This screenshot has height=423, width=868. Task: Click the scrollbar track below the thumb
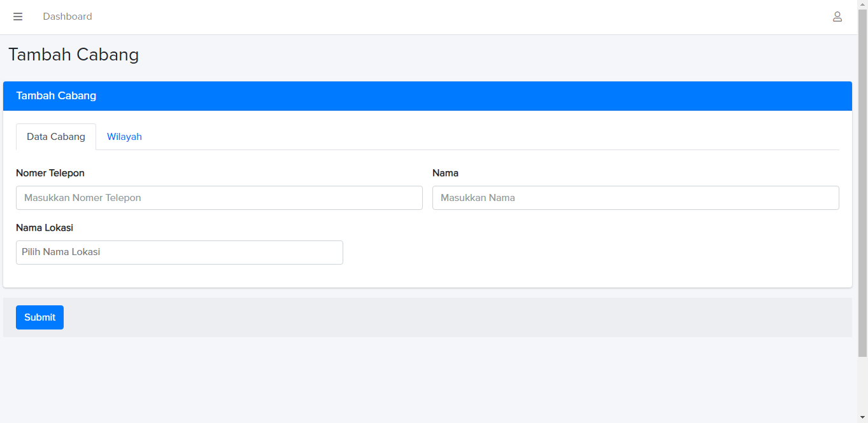click(862, 385)
